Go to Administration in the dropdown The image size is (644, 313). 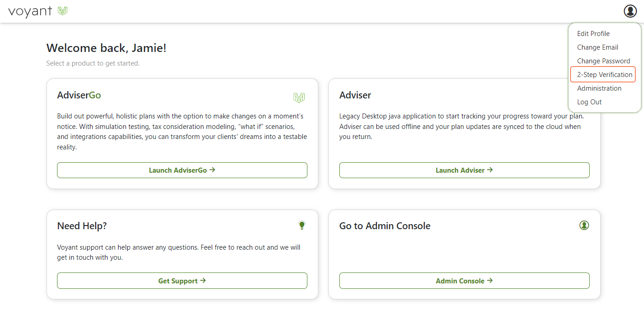click(x=599, y=88)
